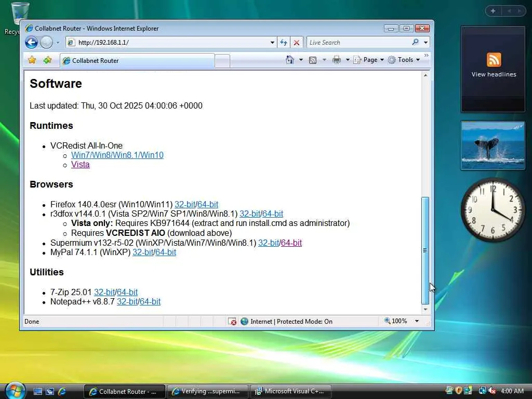Screen dimensions: 532x399
Task: Click the Internet zone globe icon
Action: coord(244,321)
